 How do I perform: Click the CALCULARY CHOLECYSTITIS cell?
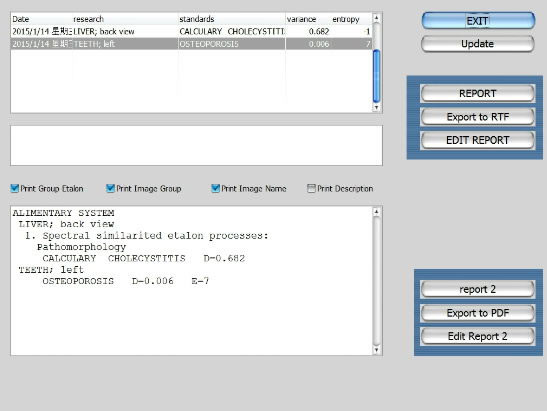pyautogui.click(x=232, y=31)
